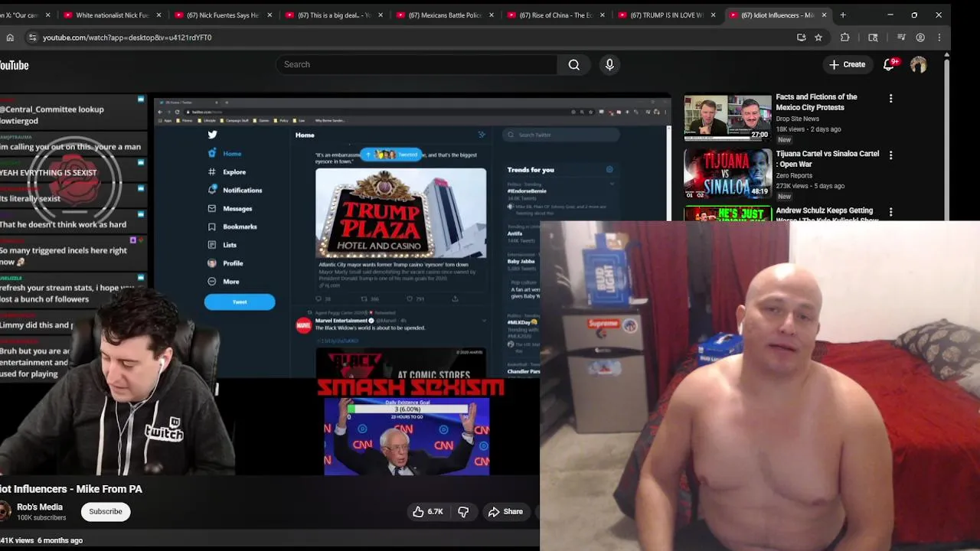Open the Chrome three-dot menu
The image size is (980, 551).
point(939,37)
